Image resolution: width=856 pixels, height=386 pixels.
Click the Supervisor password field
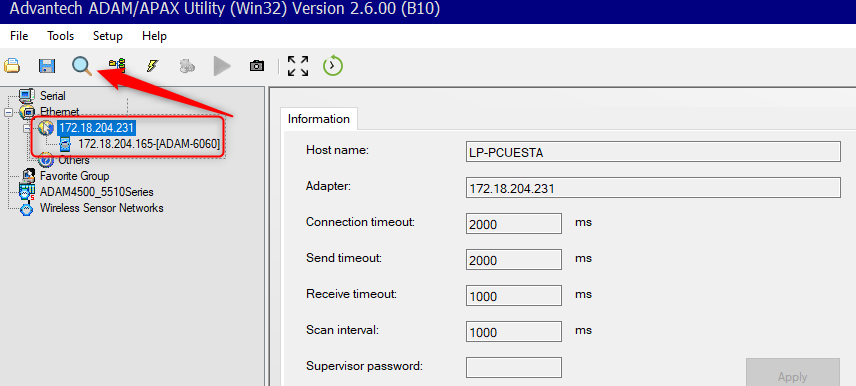pyautogui.click(x=514, y=367)
